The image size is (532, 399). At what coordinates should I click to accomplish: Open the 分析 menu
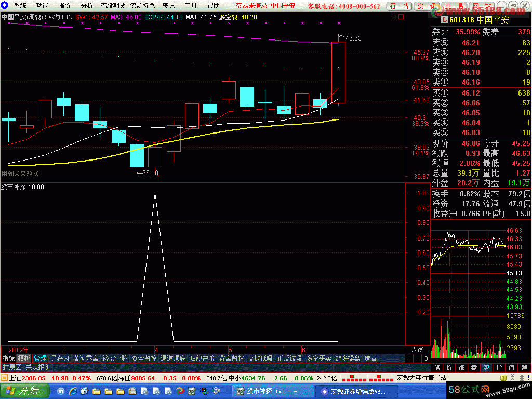click(87, 6)
